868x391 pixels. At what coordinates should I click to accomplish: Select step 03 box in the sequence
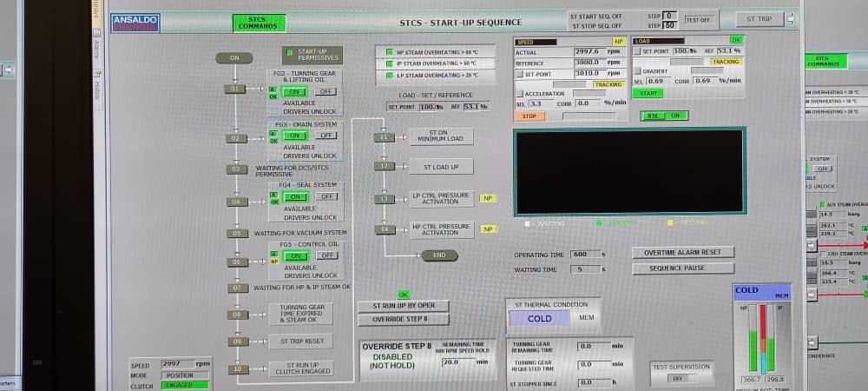[x=236, y=169]
